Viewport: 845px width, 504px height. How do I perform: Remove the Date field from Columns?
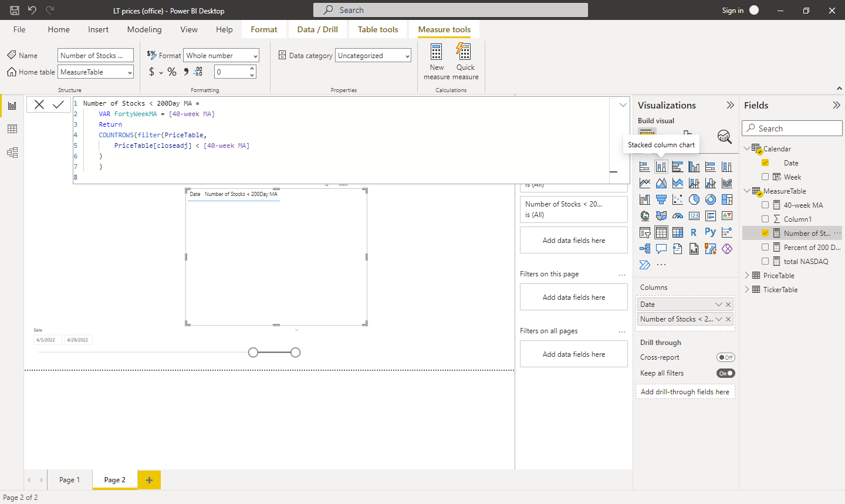coord(728,305)
